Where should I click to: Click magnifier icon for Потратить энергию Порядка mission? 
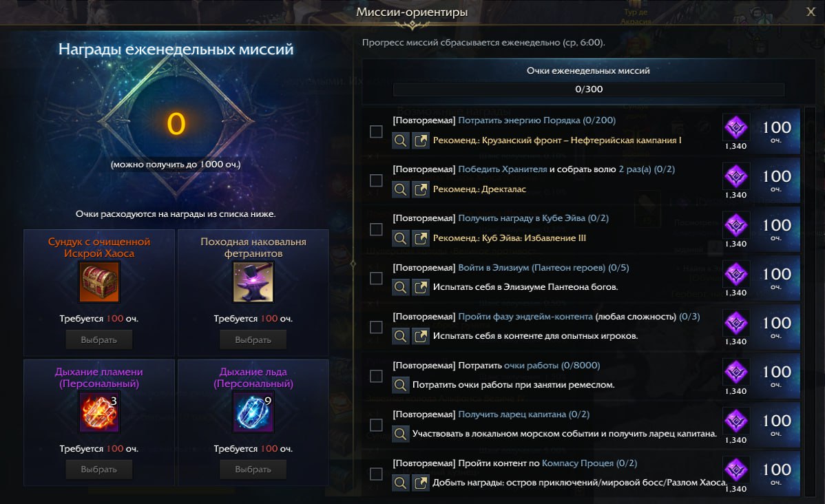pyautogui.click(x=400, y=140)
